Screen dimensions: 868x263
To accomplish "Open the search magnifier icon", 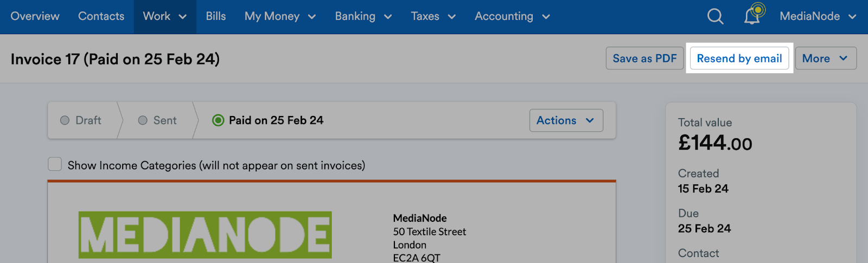I will pos(715,16).
